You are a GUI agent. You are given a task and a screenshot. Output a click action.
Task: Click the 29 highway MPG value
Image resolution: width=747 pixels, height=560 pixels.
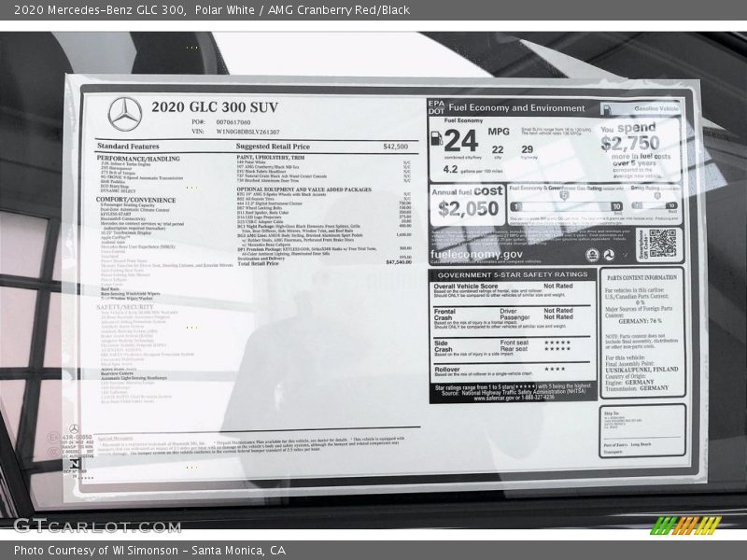coord(527,149)
